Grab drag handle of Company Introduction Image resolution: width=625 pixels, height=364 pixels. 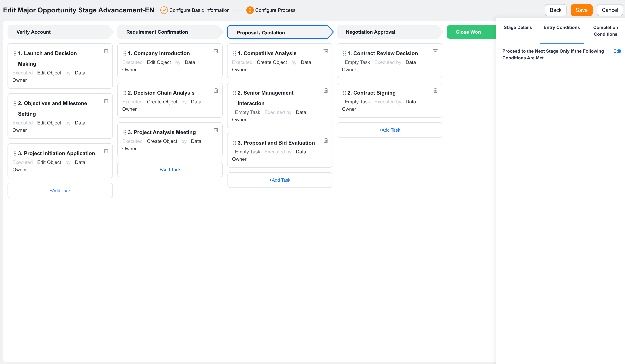point(125,54)
